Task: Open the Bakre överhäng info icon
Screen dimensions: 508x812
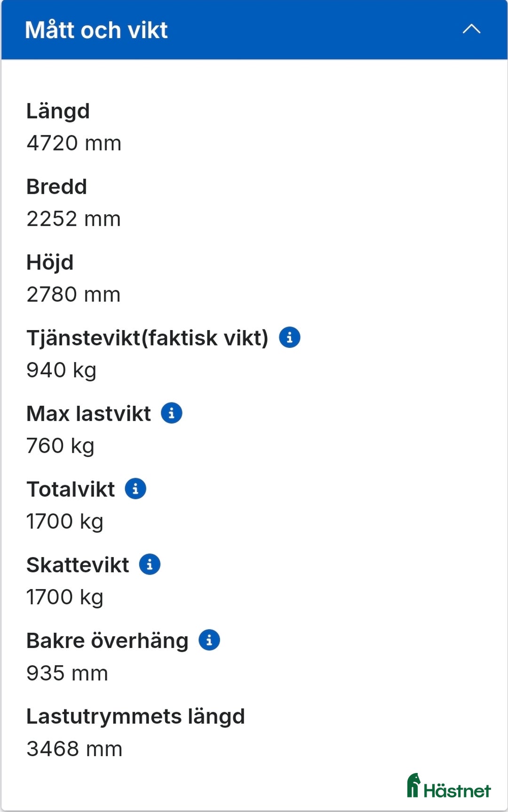Action: tap(210, 639)
